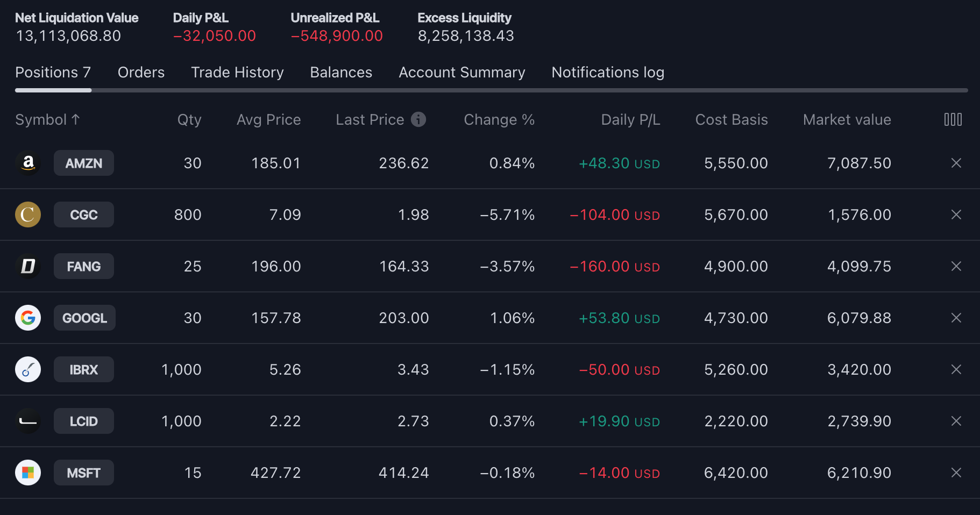This screenshot has height=515, width=980.
Task: Close the AMZN position
Action: tap(956, 163)
